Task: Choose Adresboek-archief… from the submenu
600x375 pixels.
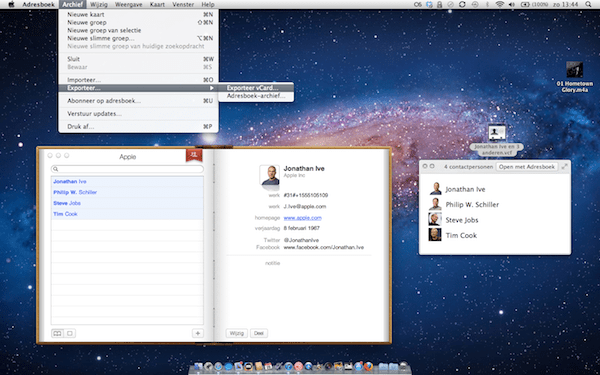Action: tap(256, 96)
